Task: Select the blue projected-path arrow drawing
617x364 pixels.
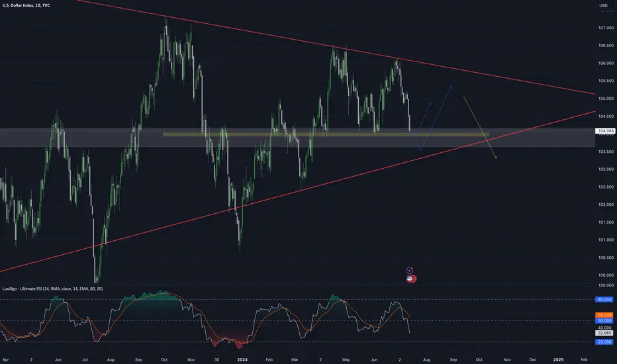Action: click(x=437, y=118)
